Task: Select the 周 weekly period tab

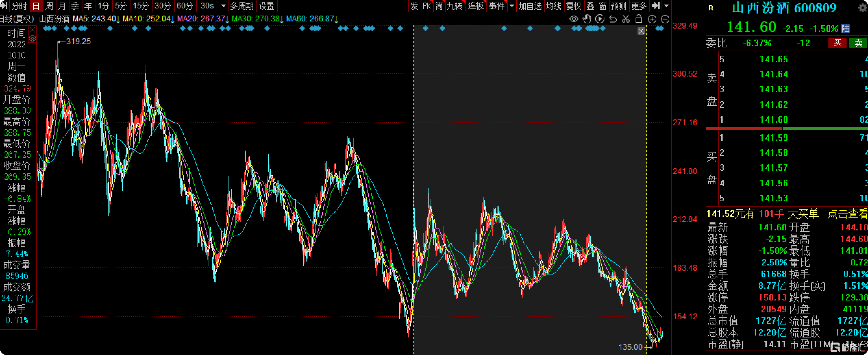Action: [49, 6]
